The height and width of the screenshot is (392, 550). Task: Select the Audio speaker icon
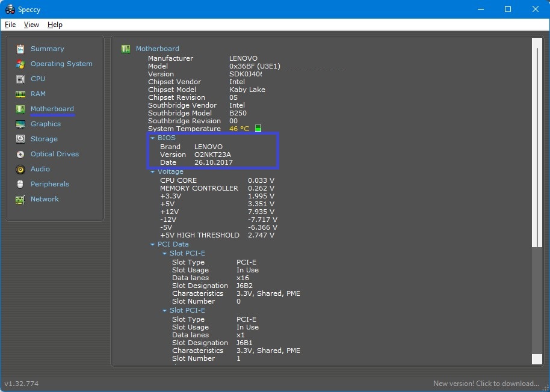tap(20, 169)
